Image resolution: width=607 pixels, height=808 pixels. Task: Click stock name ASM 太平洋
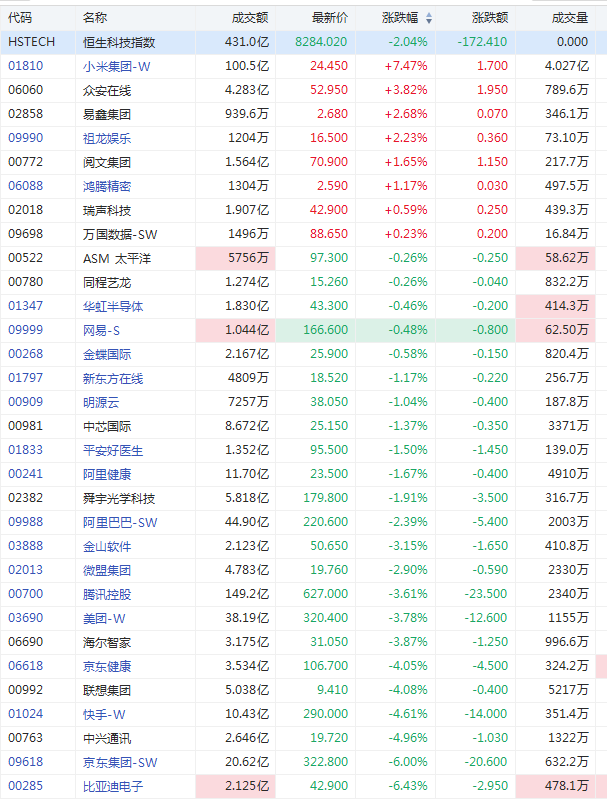pyautogui.click(x=117, y=258)
